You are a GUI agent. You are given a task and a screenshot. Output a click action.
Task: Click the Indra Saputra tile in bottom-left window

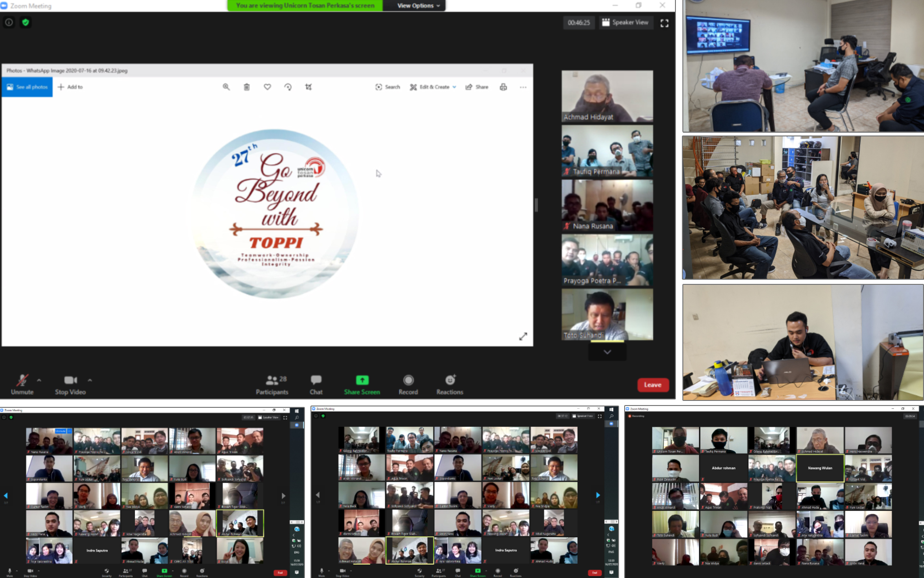point(97,550)
